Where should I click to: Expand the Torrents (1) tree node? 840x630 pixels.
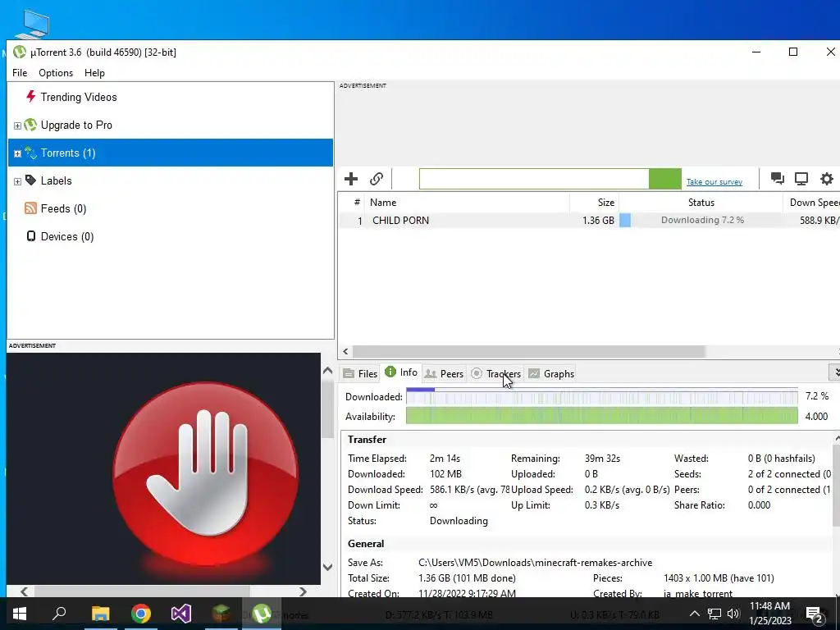[17, 153]
